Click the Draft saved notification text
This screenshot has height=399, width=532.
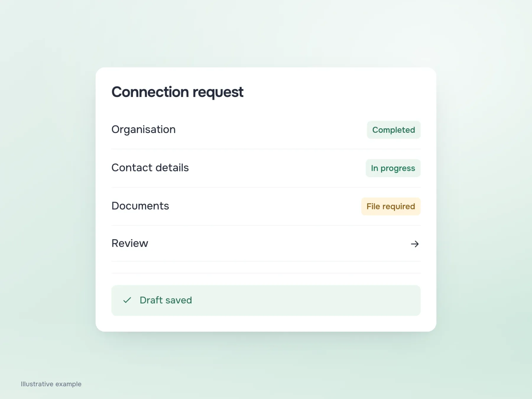166,300
